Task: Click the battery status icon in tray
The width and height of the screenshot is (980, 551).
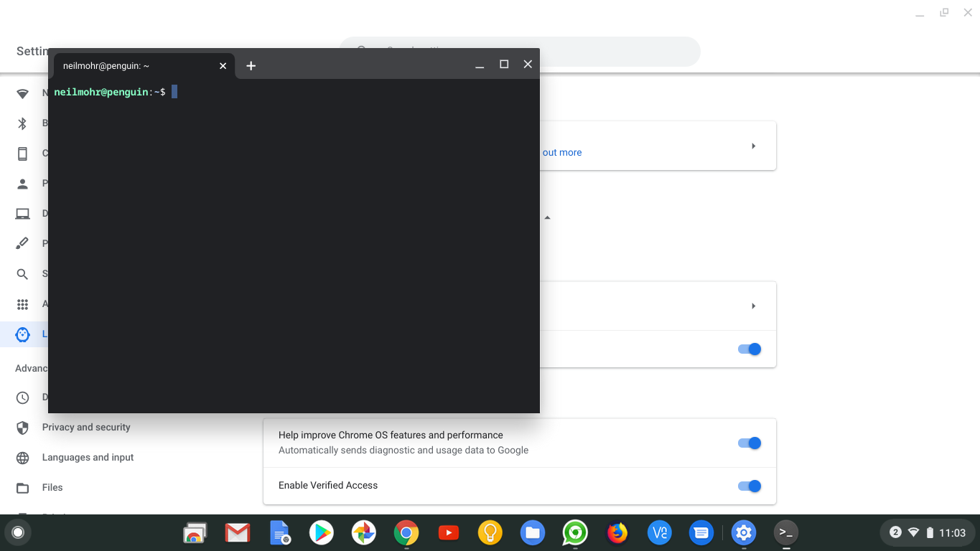Action: click(x=930, y=532)
